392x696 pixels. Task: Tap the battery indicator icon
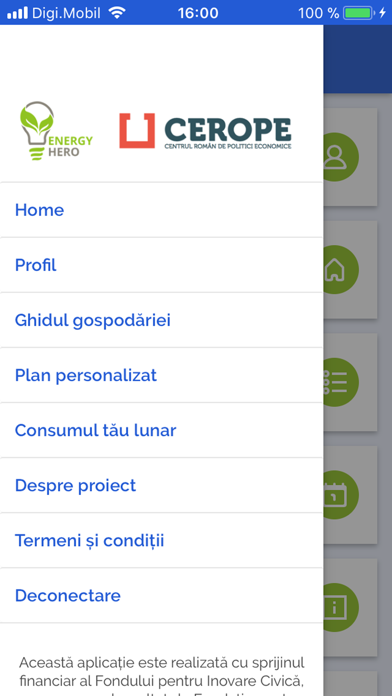[x=358, y=12]
